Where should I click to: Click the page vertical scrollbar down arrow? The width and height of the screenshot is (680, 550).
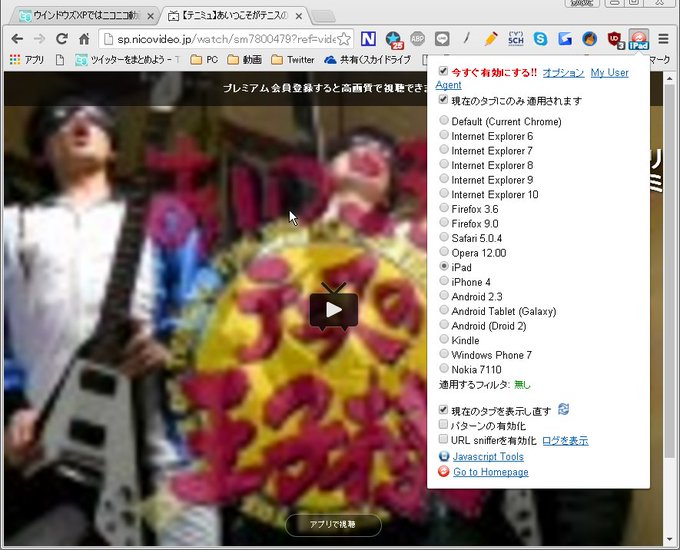tap(670, 540)
